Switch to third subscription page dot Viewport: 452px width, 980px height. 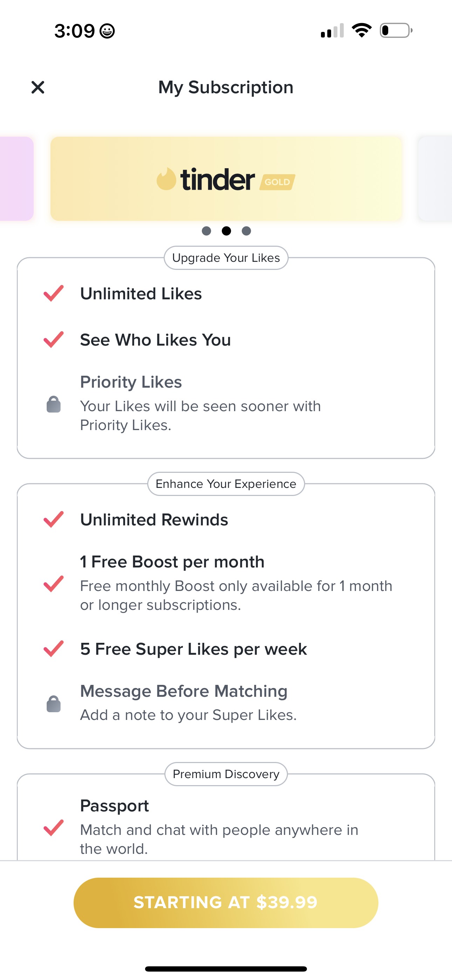point(247,231)
